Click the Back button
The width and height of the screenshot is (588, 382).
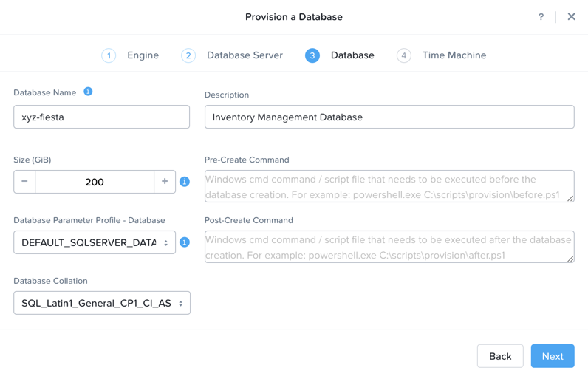click(x=500, y=356)
